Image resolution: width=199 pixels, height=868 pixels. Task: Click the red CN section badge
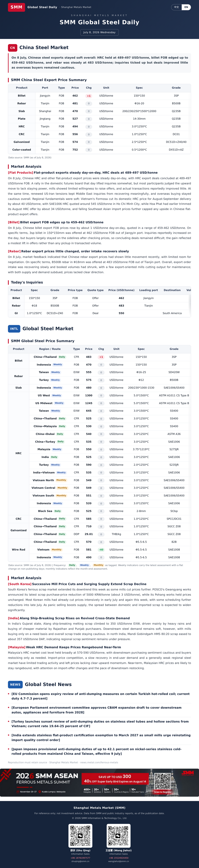[x=12, y=48]
